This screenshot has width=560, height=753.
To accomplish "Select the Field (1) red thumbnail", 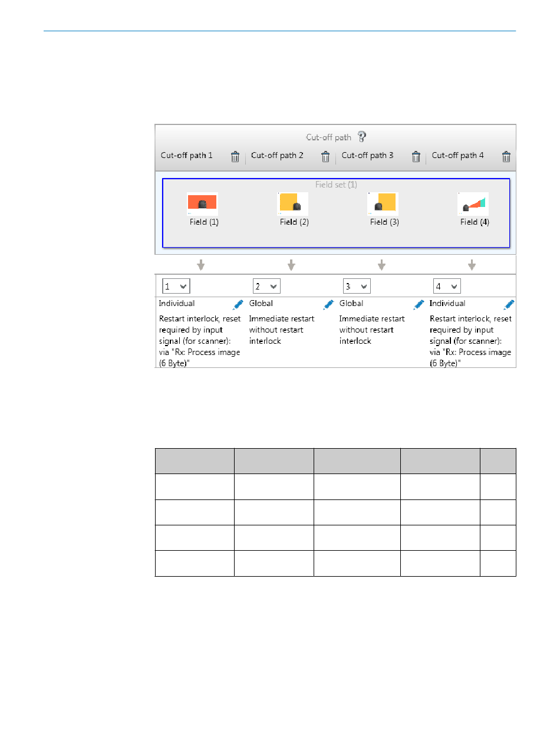I will coord(202,204).
